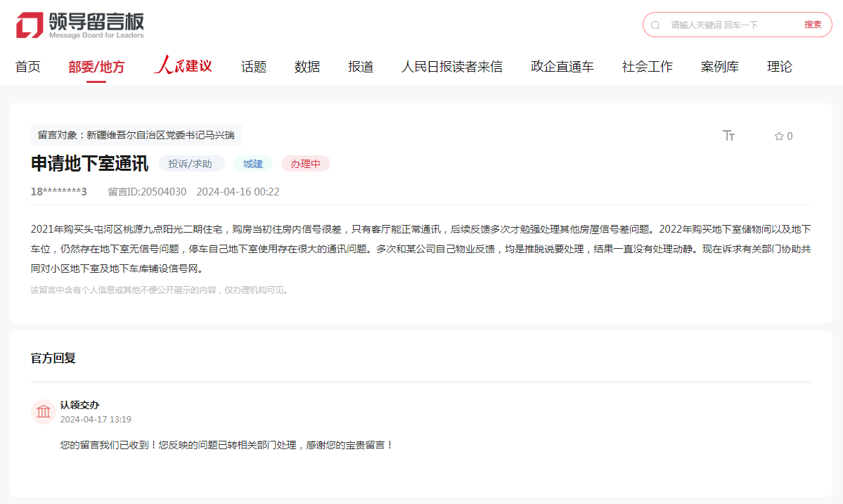The width and height of the screenshot is (843, 504).
Task: Click the red 搜索 button
Action: [x=813, y=25]
